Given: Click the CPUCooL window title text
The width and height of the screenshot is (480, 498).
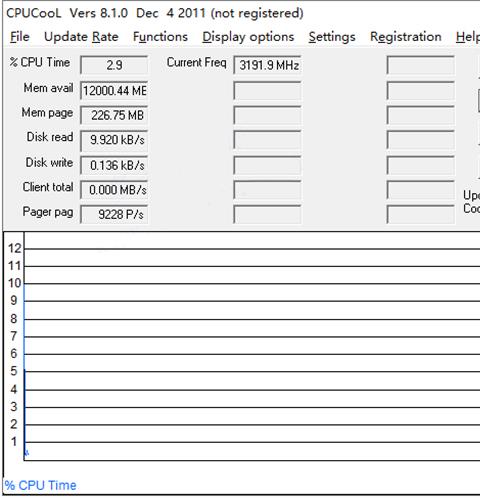Looking at the screenshot, I should [155, 13].
